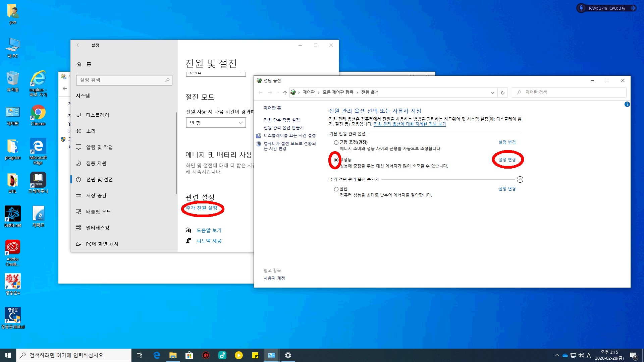Open Microsoft Store taskbar icon
Viewport: 644px width, 362px height.
point(190,355)
